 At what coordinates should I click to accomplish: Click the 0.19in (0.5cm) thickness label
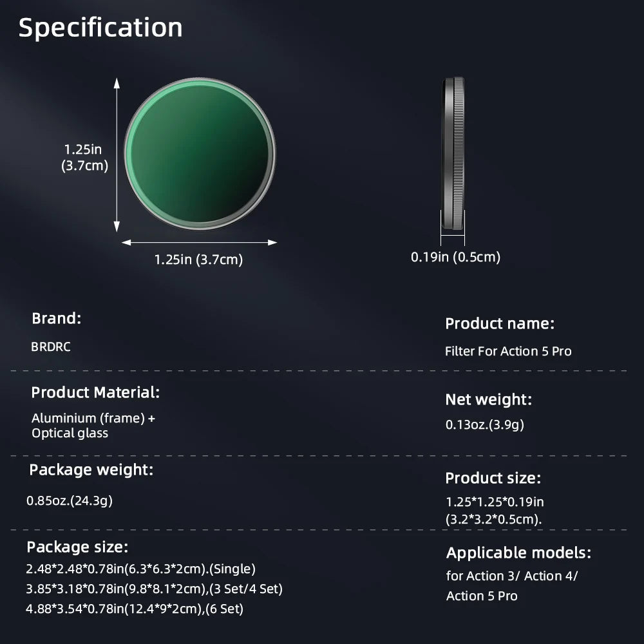pos(455,257)
